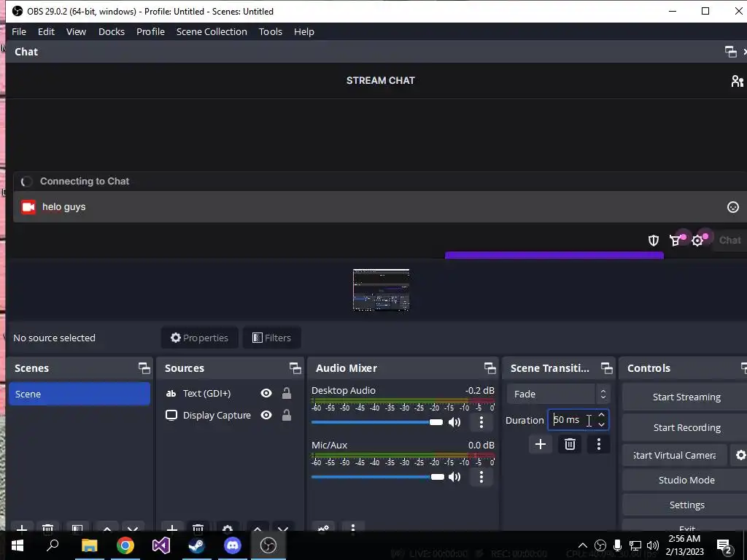Open the Fade transition dropdown
Screen dimensions: 747x560
(x=558, y=394)
